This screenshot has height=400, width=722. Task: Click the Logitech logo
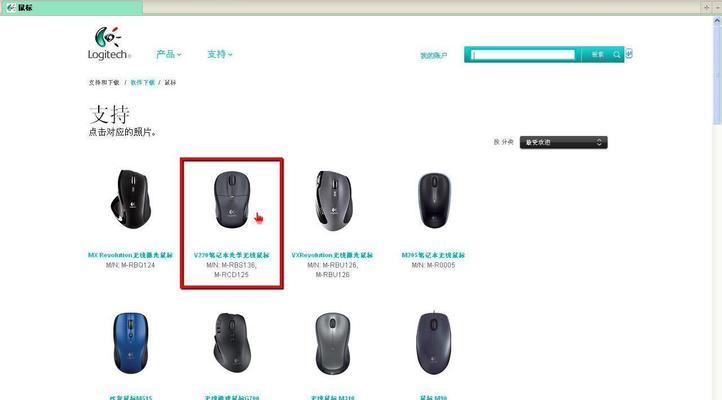tap(109, 44)
